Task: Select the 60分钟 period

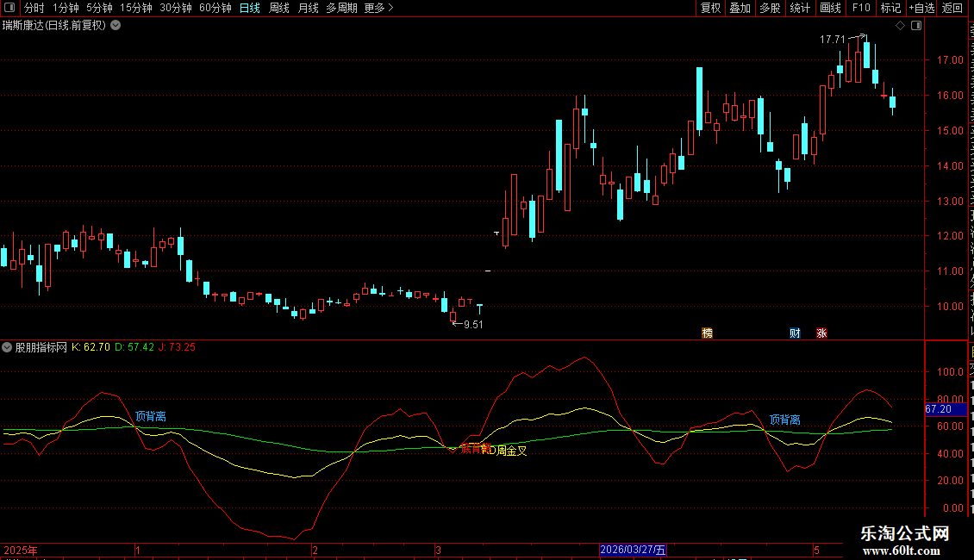Action: (x=215, y=8)
